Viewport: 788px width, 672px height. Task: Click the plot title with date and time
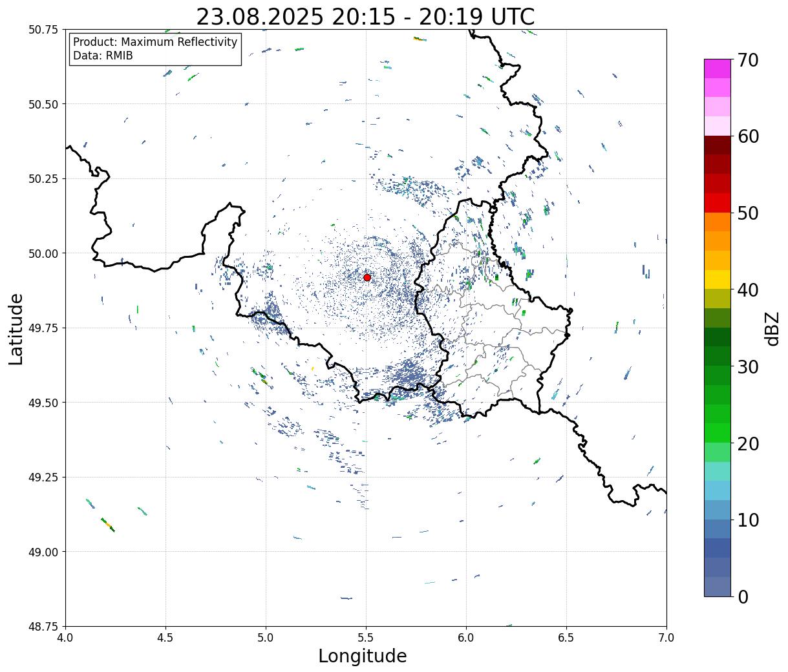click(365, 17)
